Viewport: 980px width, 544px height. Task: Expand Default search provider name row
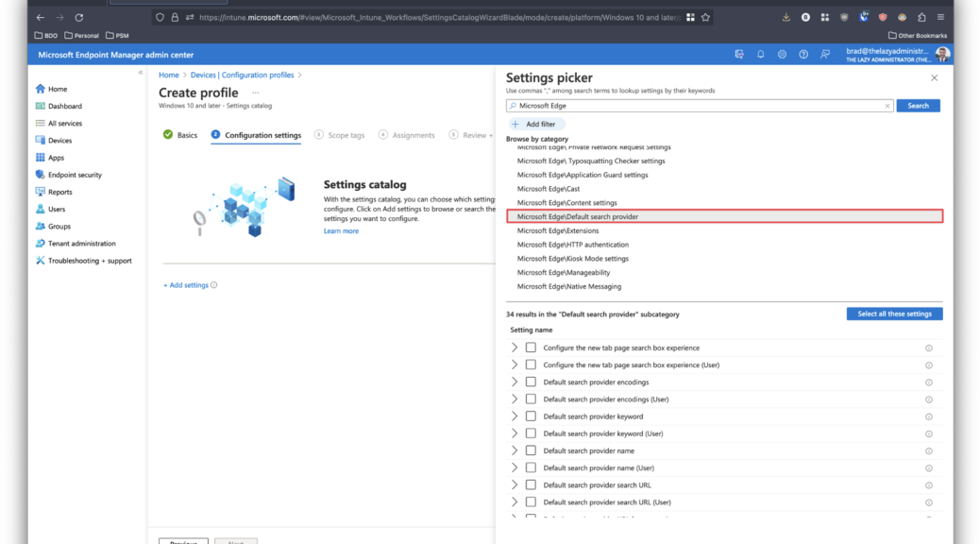[x=515, y=450]
